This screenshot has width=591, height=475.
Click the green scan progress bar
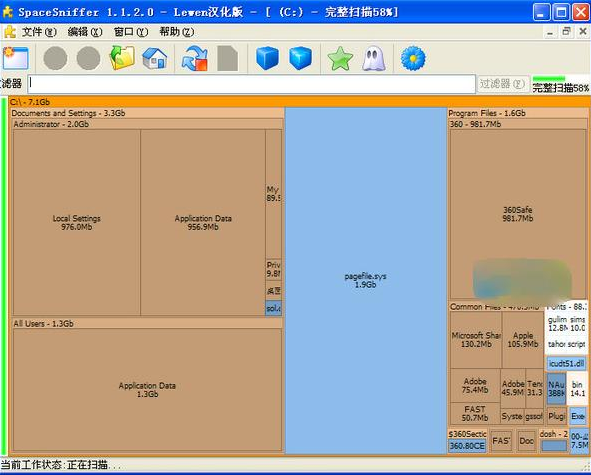tap(549, 78)
